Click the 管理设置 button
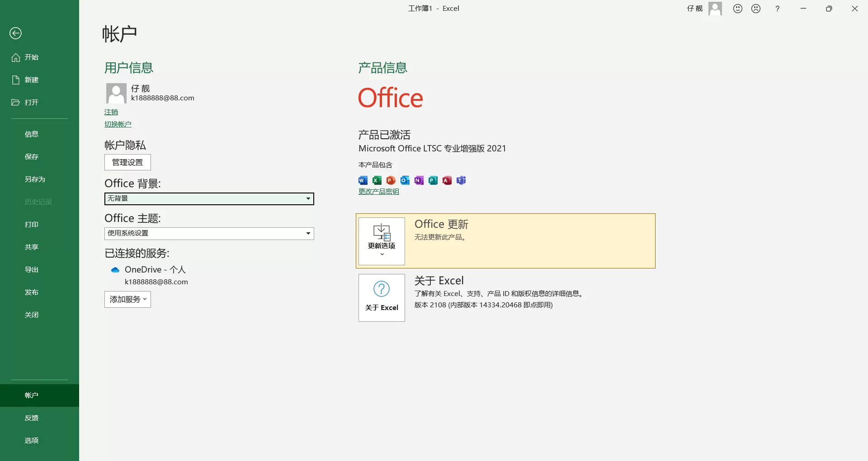Viewport: 868px width, 461px height. (127, 162)
